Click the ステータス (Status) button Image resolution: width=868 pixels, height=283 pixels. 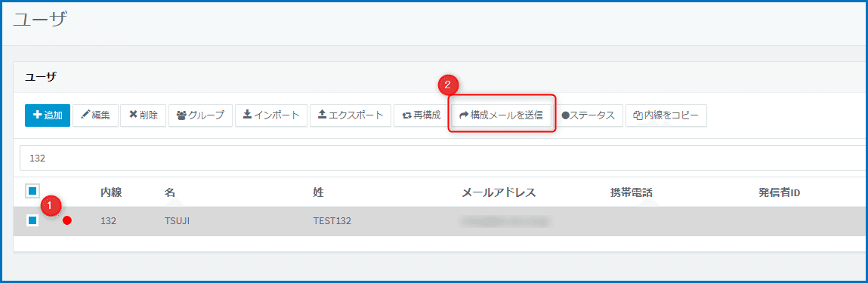(x=588, y=115)
